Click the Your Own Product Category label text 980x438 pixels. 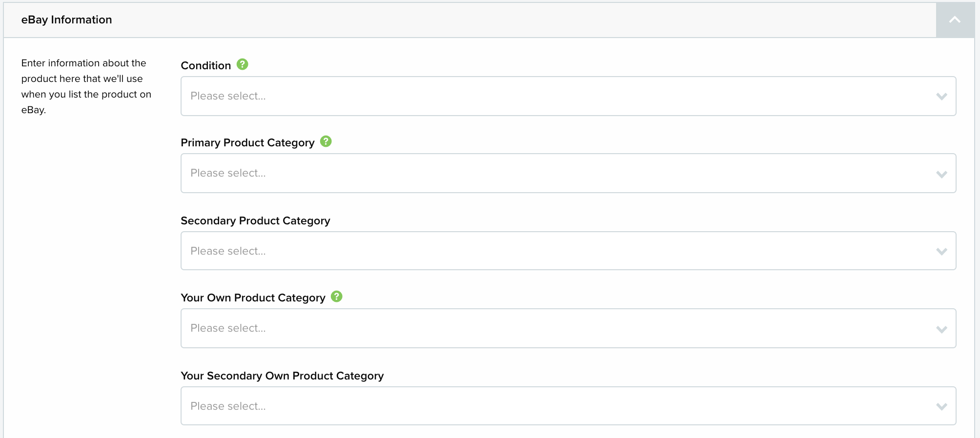(253, 298)
